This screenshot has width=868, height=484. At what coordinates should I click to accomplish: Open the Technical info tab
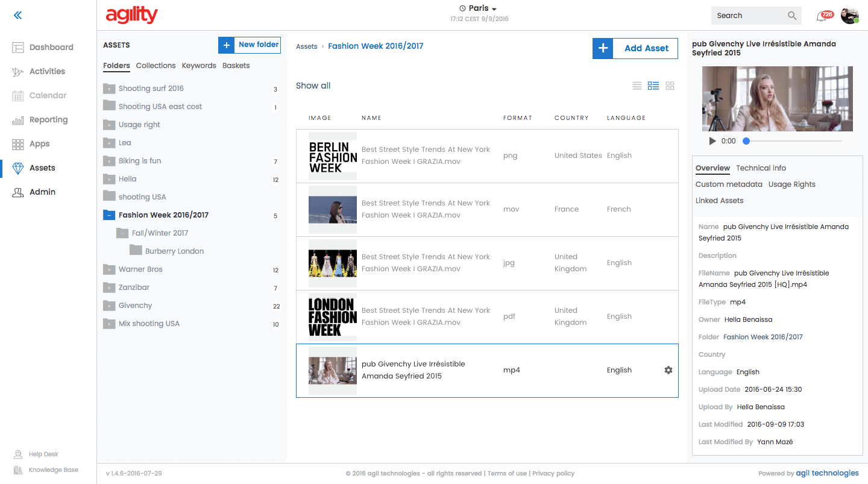coord(761,168)
